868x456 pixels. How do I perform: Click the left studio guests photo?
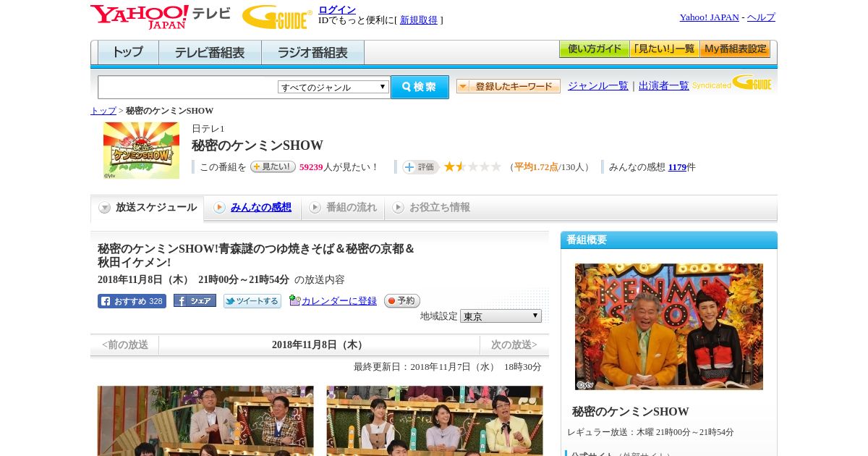(x=205, y=421)
